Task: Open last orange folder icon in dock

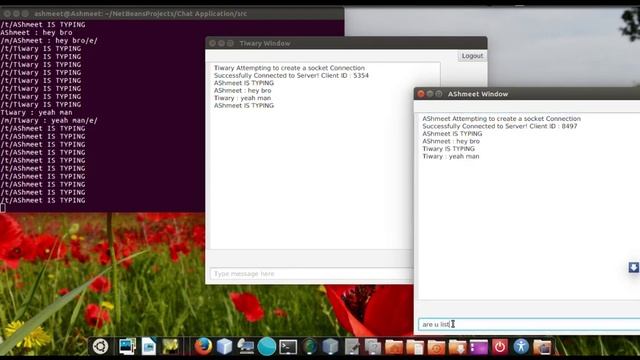Action: [542, 347]
